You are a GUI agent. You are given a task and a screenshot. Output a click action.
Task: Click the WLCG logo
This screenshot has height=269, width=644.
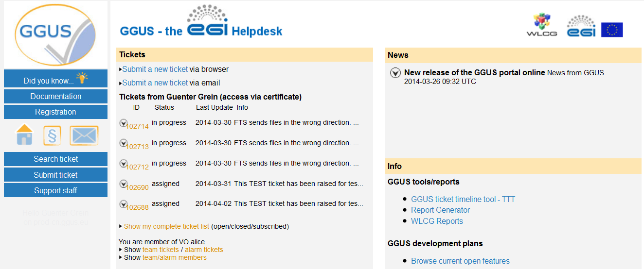tap(541, 25)
